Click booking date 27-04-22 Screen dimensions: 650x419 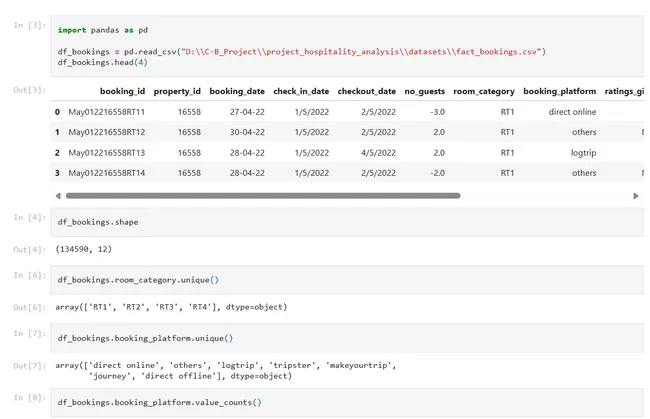247,112
